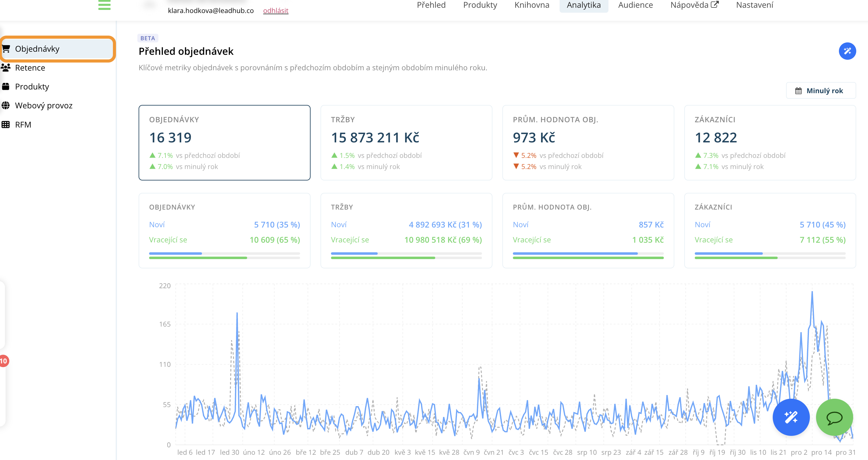Click the red notification badge showing 10
Image resolution: width=868 pixels, height=460 pixels.
click(3, 361)
